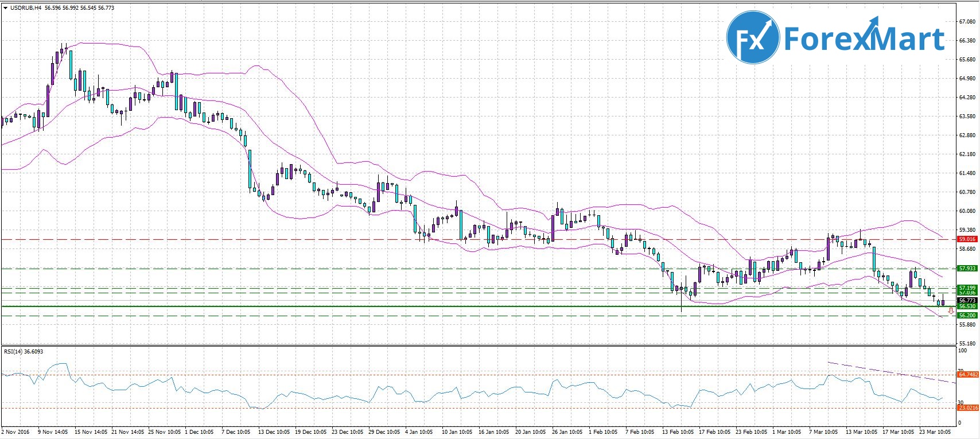Click the 13 Feb 10:05 date label
This screenshot has height=439, width=980.
point(677,432)
